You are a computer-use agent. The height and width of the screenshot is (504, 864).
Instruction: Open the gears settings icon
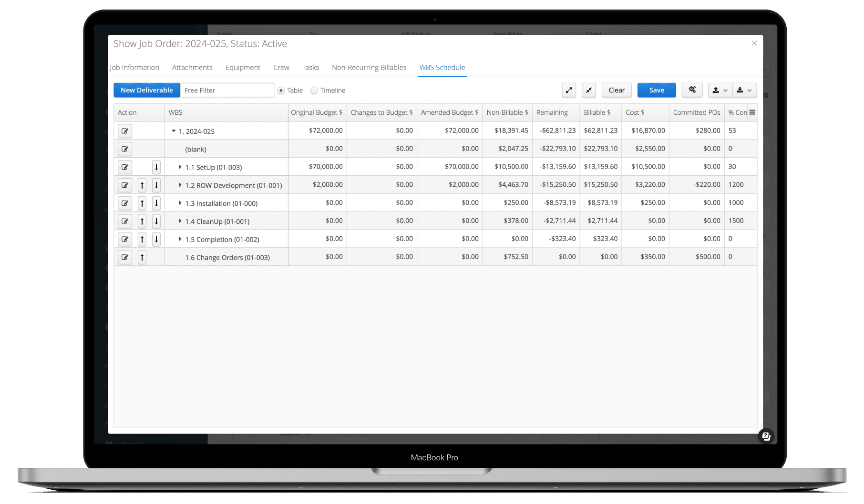point(692,90)
